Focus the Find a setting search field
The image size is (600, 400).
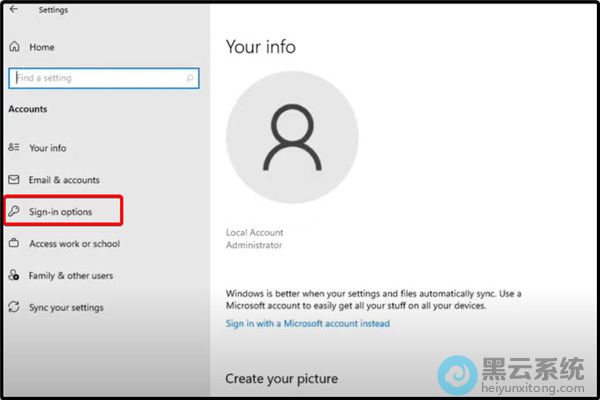pyautogui.click(x=95, y=78)
